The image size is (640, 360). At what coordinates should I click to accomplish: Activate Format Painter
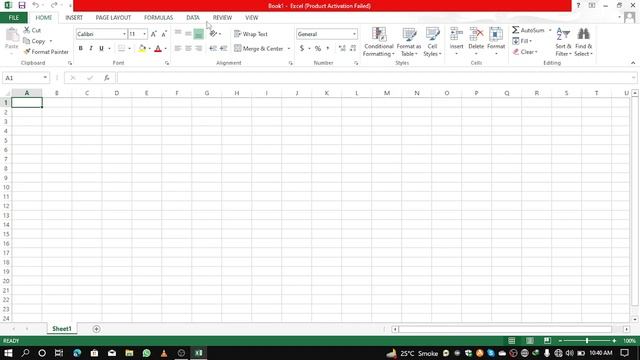click(x=46, y=52)
